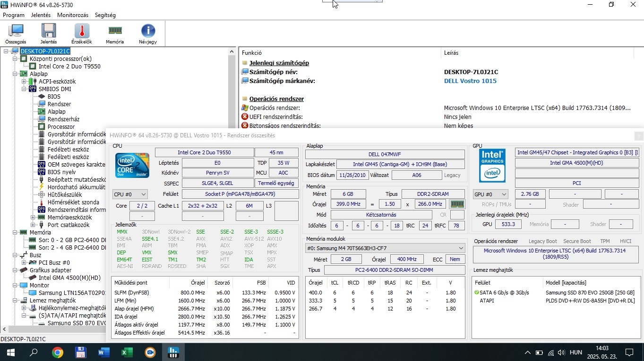Select the Rendszerház tree item
Screen dimensions: 644x361
[x=63, y=119]
